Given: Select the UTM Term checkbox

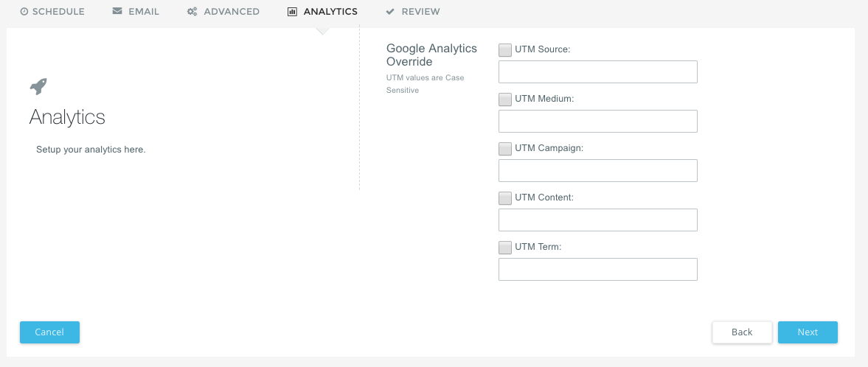Looking at the screenshot, I should 505,247.
